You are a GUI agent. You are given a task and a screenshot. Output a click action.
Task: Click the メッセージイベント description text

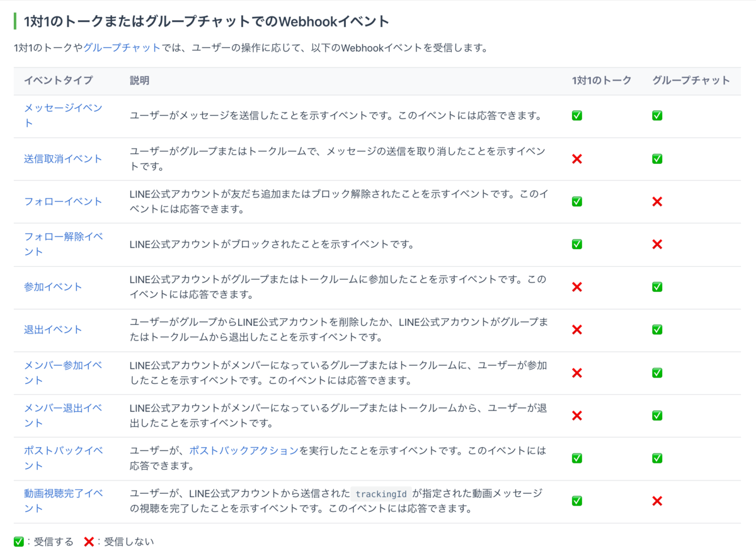[x=336, y=116]
